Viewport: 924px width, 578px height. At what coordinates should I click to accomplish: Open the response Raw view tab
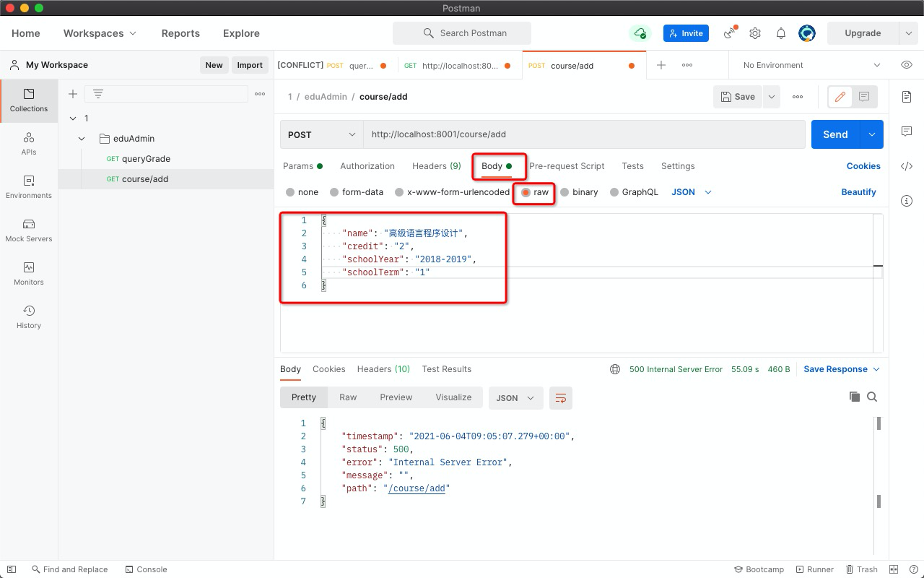pos(348,397)
